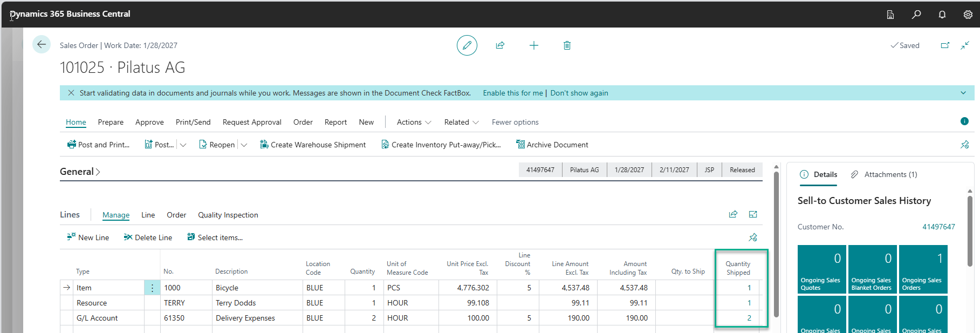The height and width of the screenshot is (333, 980).
Task: Open the document icon in the top bar
Action: [890, 15]
